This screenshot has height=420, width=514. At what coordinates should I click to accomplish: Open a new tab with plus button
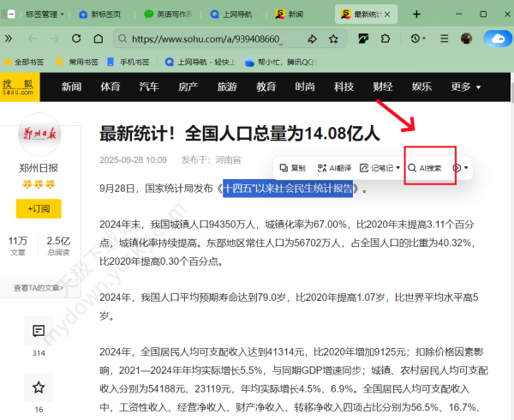point(417,15)
